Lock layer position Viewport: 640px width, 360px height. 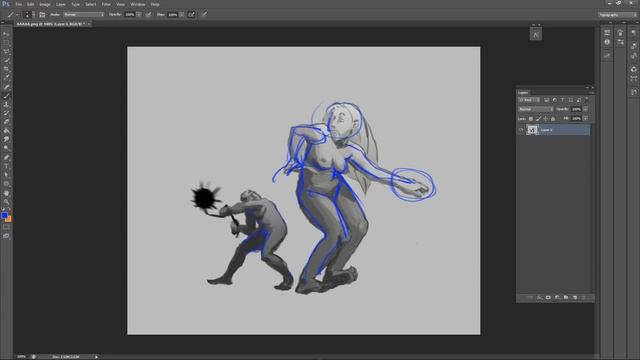(546, 119)
